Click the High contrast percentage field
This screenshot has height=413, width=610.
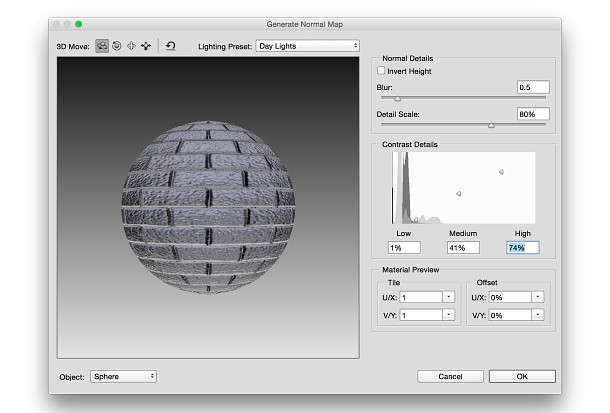522,248
